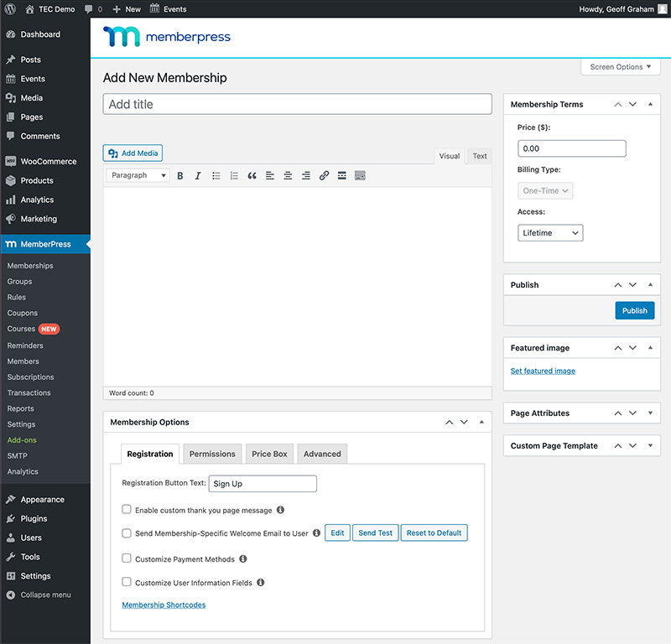Switch to the Permissions tab

click(x=212, y=454)
